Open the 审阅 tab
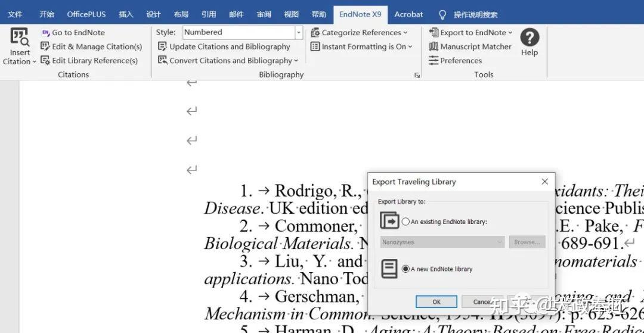Viewport: 644px width, 333px height. click(x=264, y=14)
